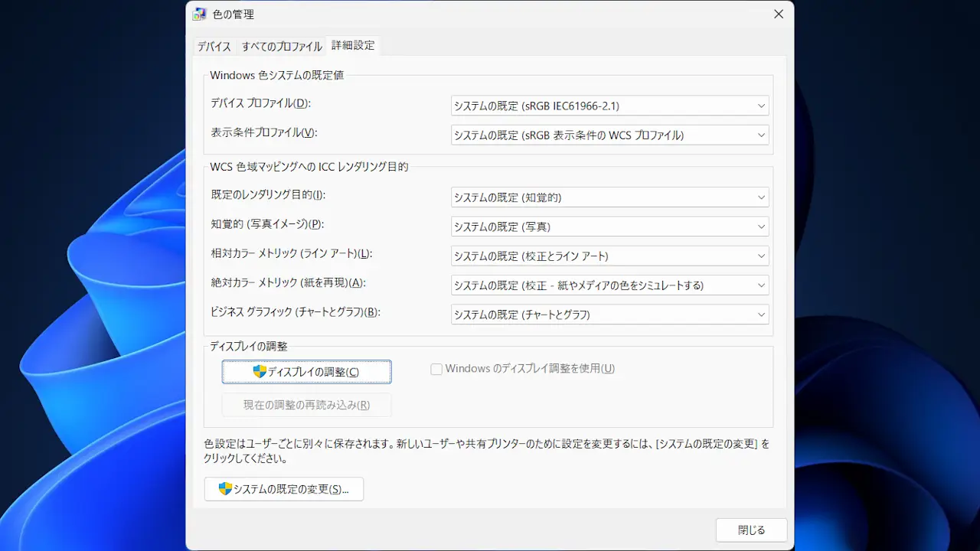Expand the 表示条件プロファイル combo box
Screen dimensions: 980x551
tap(609, 135)
